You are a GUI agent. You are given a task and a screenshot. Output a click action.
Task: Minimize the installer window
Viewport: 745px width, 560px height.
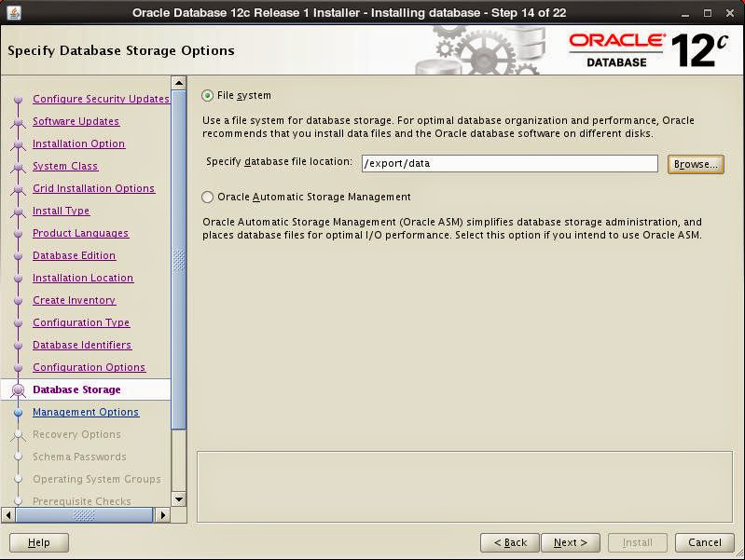pyautogui.click(x=685, y=13)
